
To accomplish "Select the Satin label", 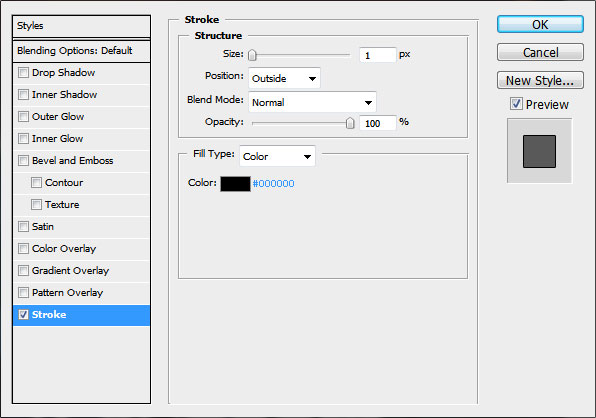I will [x=43, y=227].
